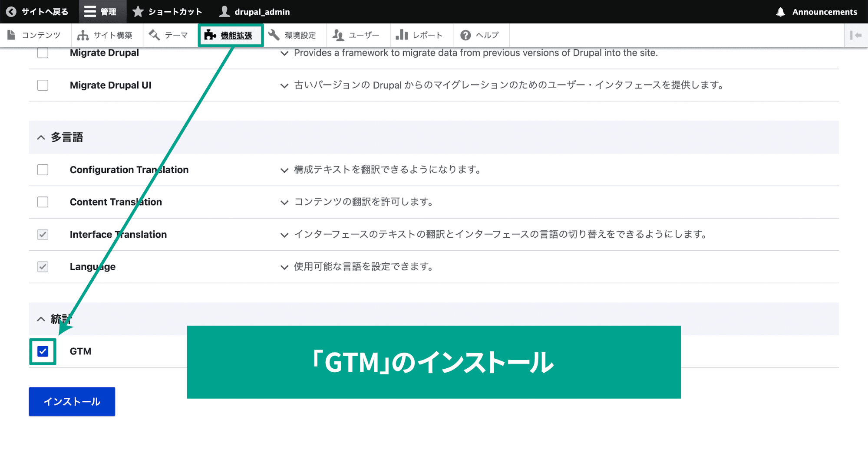Click the 使用可能な言語を設定できます description
Viewport: 868px width, 452px height.
point(364,266)
